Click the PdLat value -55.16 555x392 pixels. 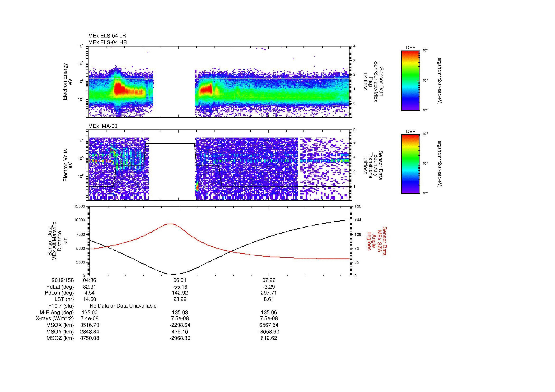(x=180, y=287)
